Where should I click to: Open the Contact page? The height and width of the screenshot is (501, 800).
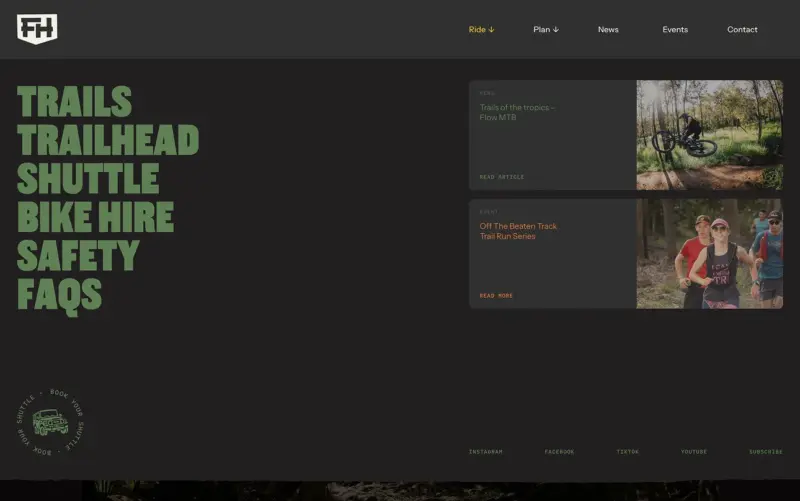[742, 30]
